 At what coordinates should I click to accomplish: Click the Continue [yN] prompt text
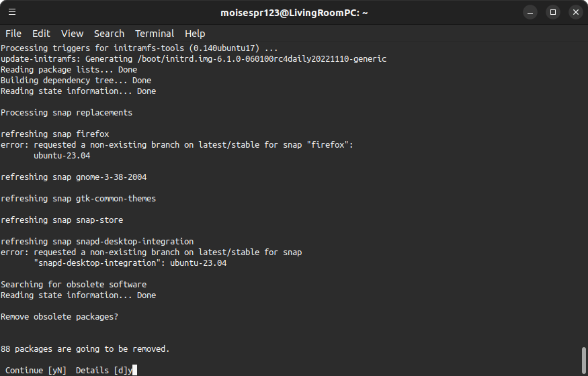[36, 371]
